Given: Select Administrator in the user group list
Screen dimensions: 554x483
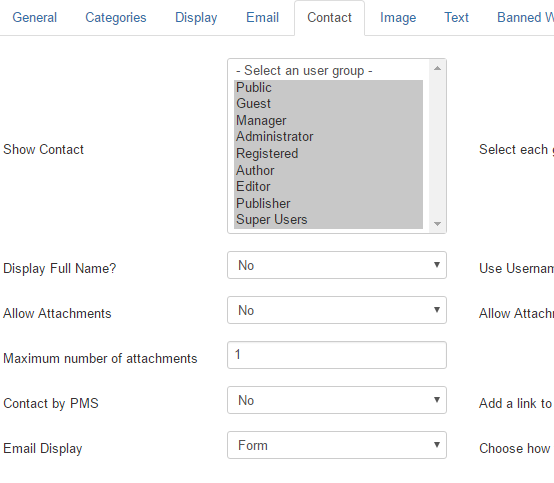Looking at the screenshot, I should point(328,137).
